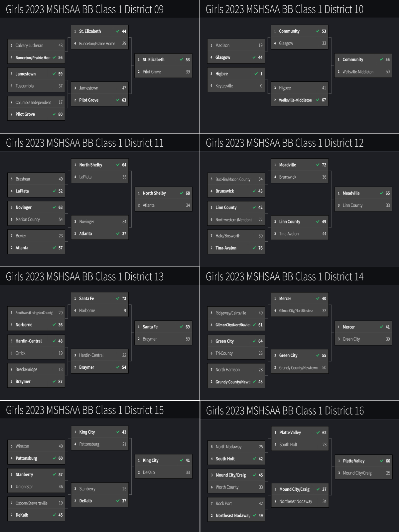The height and width of the screenshot is (532, 399).
Task: Click winner checkmark beside Tina-Avalon's 76 score
Action: click(x=254, y=248)
